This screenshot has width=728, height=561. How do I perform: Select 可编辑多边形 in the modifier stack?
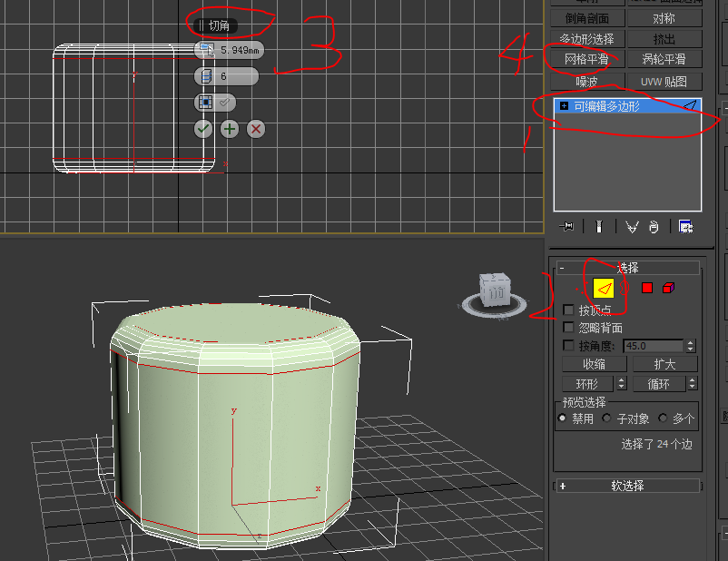pos(627,106)
